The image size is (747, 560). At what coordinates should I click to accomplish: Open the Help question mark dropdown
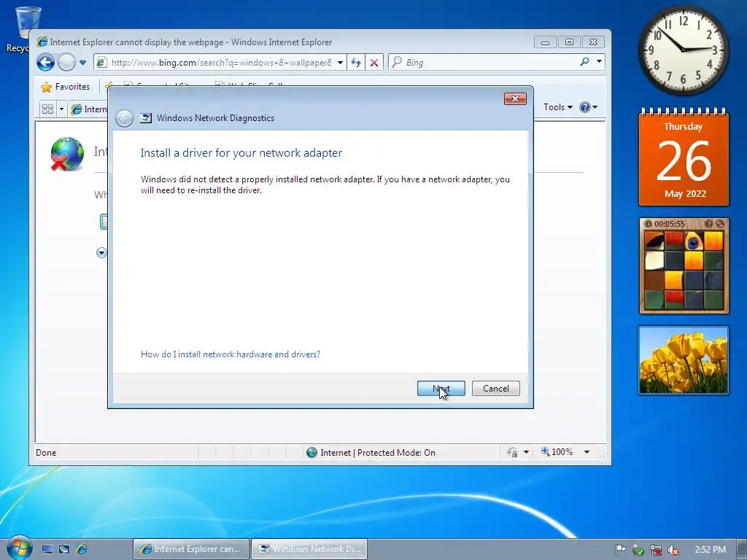(x=589, y=107)
